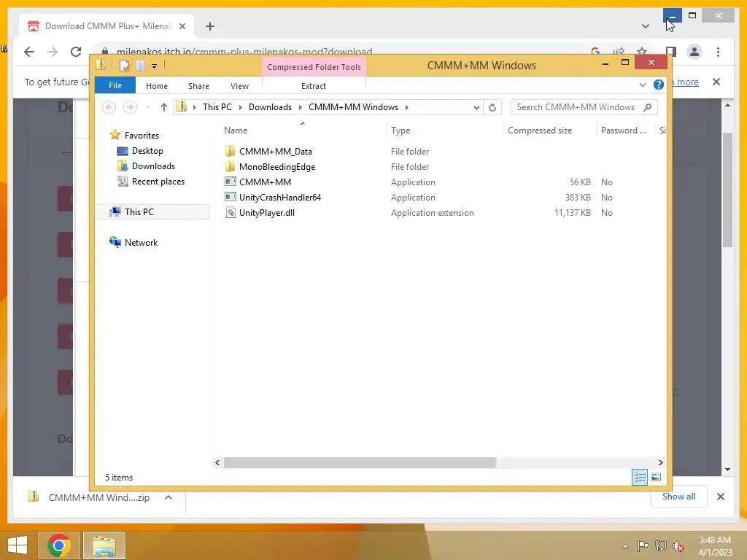Select the CMMM+MM application file

click(x=265, y=182)
